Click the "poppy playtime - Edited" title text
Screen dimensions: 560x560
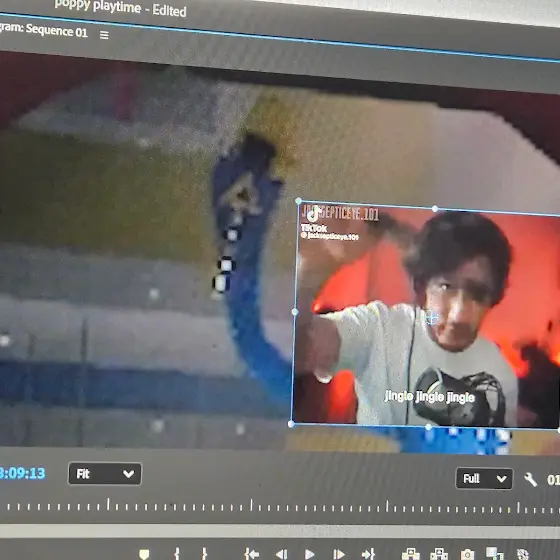pyautogui.click(x=121, y=8)
